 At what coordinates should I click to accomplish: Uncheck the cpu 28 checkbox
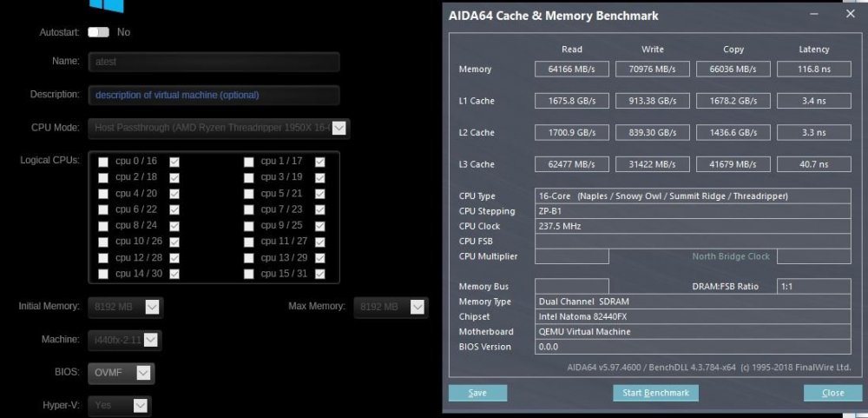(x=174, y=258)
